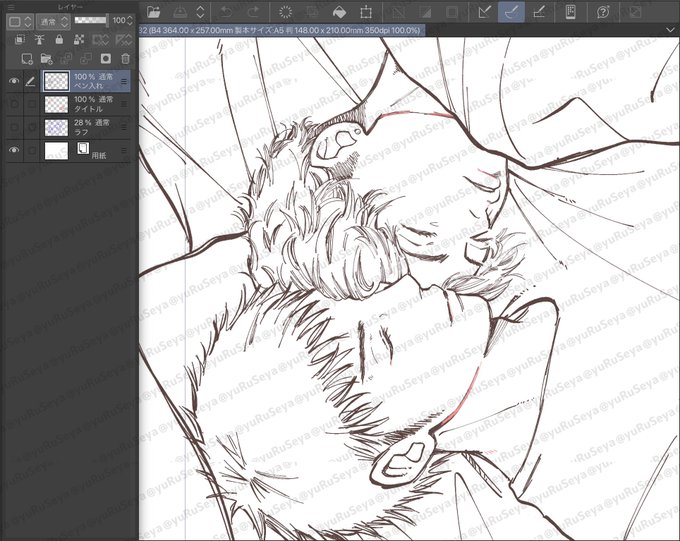Toggle Clip to Layer Below icon
Image resolution: width=680 pixels, height=541 pixels.
tap(20, 40)
